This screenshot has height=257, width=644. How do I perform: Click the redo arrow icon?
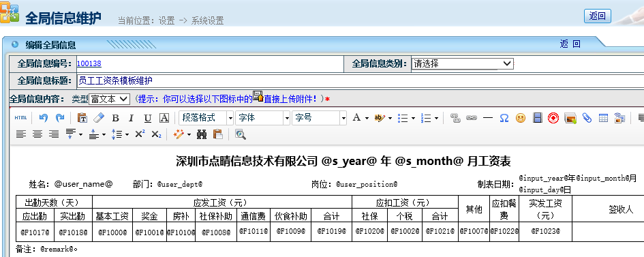pos(60,118)
